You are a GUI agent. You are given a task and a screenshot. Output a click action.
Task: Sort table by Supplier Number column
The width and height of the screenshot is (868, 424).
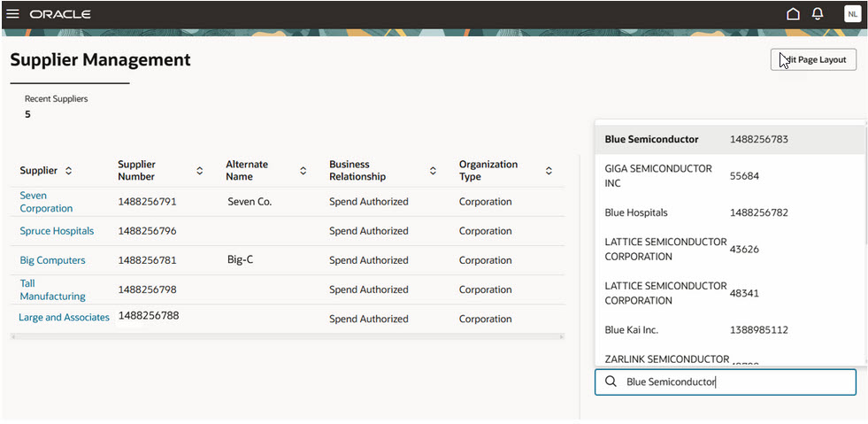click(x=200, y=171)
